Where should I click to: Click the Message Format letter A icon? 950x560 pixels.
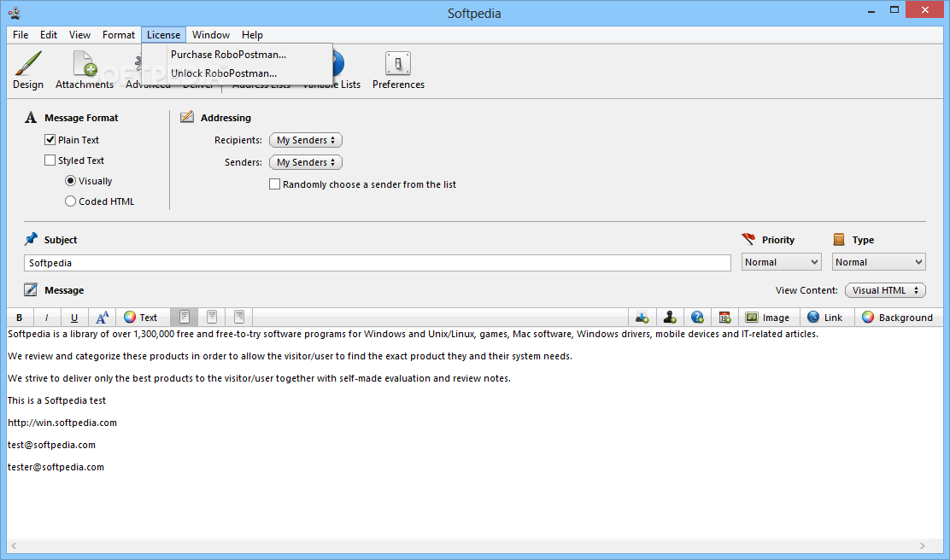click(x=31, y=118)
